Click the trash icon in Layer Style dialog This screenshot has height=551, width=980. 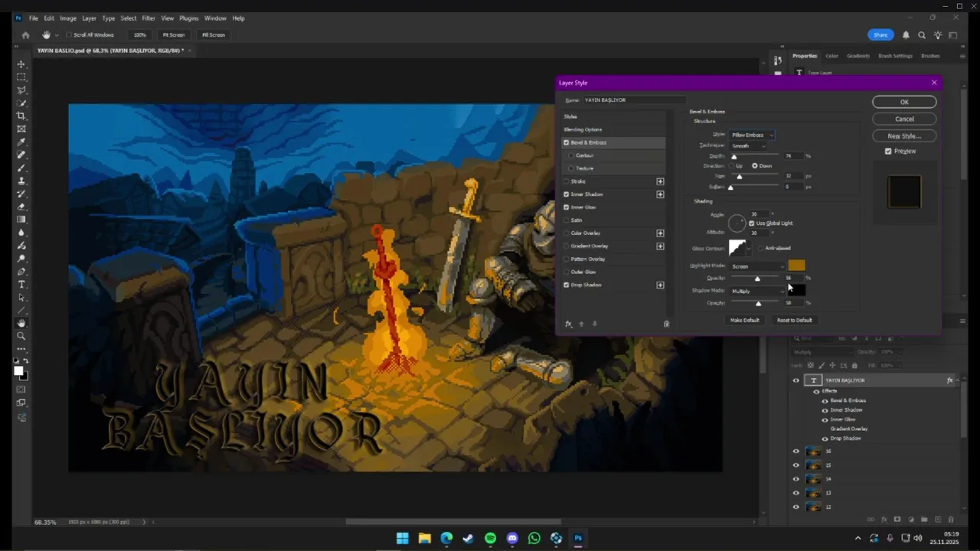(x=666, y=324)
